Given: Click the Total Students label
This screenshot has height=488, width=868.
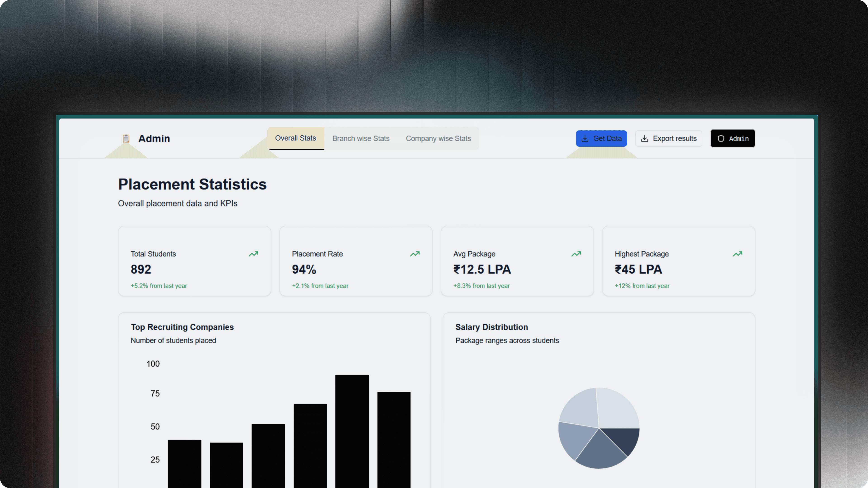Looking at the screenshot, I should coord(153,254).
